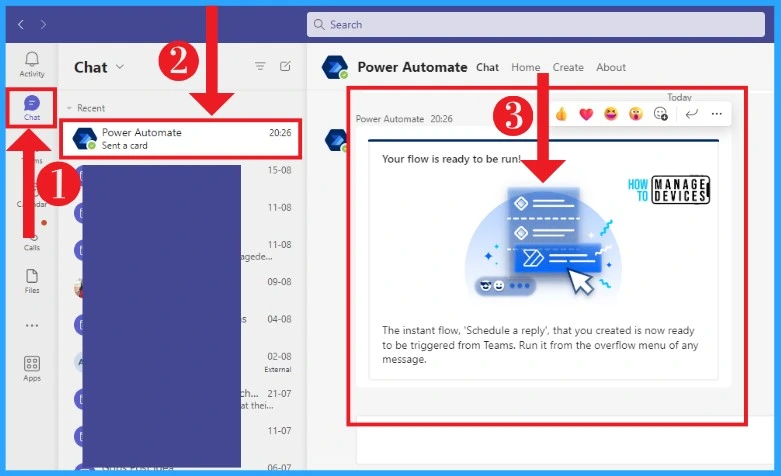Go back with the left arrow
The image size is (781, 476).
pos(21,24)
